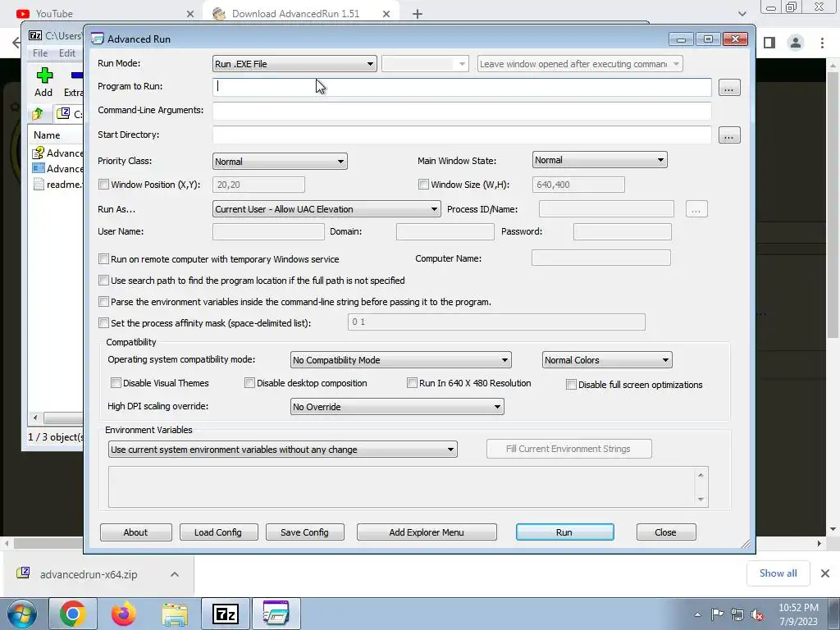Open the Windows Start menu orb

tap(21, 614)
